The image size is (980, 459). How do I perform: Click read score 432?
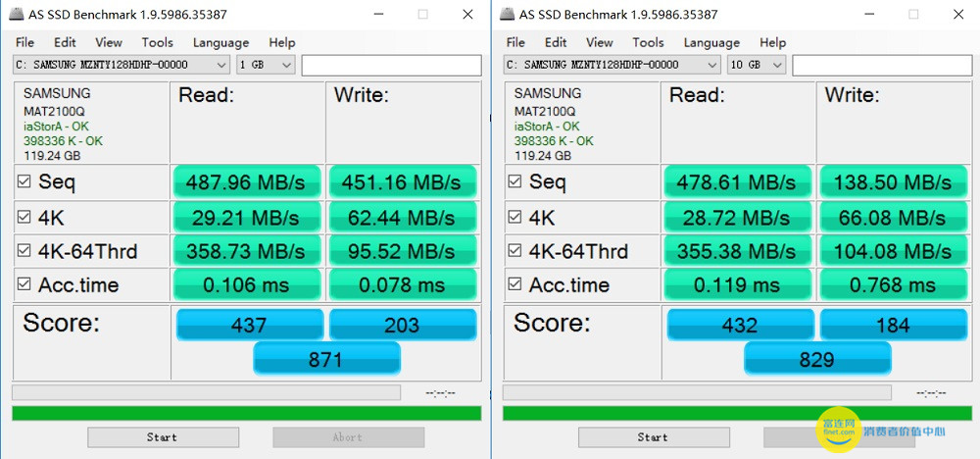click(740, 325)
